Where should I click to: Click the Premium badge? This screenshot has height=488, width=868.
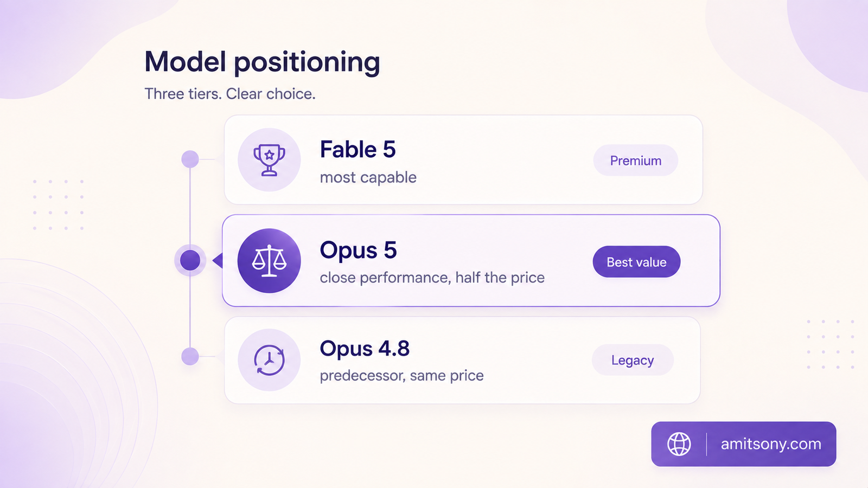[x=635, y=160]
